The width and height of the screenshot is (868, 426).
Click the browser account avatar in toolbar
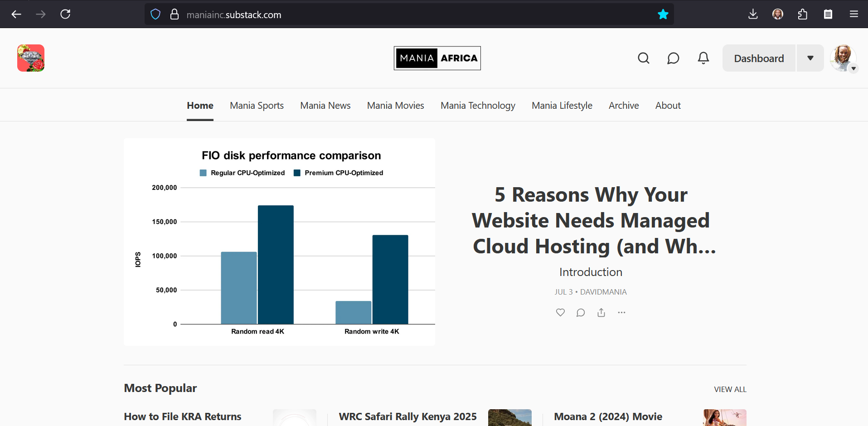[x=778, y=15]
